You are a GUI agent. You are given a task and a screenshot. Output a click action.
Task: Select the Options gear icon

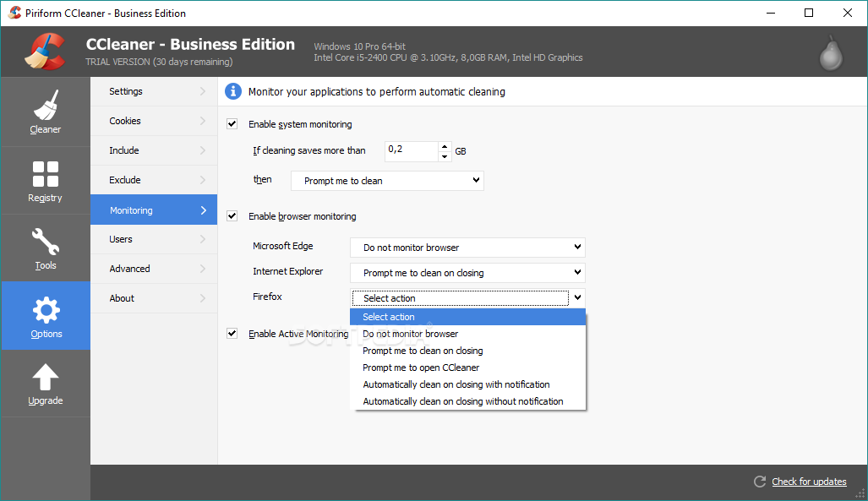46,310
